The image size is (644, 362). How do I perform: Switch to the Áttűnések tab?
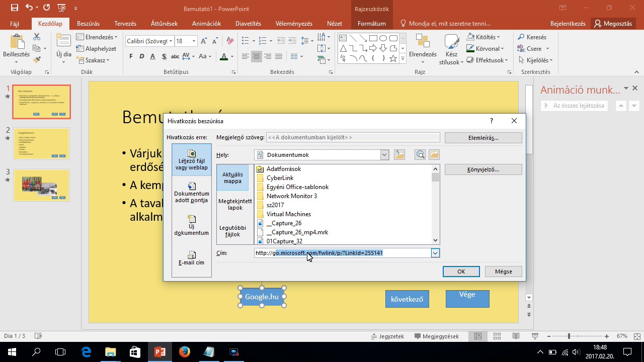165,24
